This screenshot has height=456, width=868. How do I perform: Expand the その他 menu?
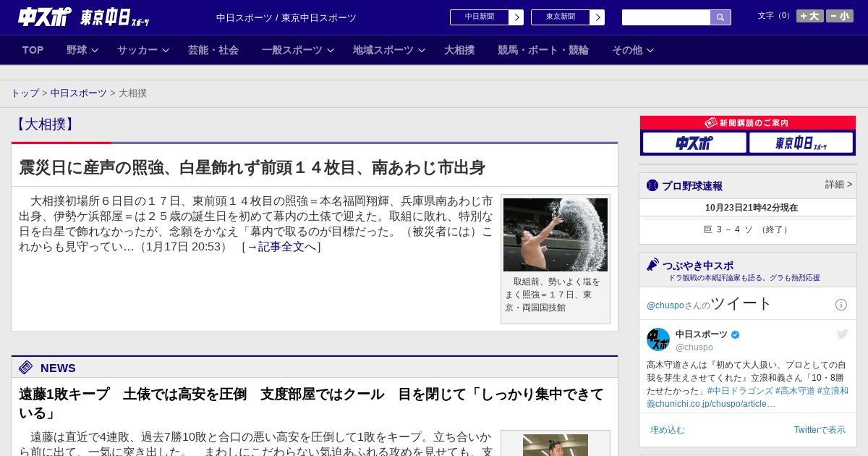point(633,50)
